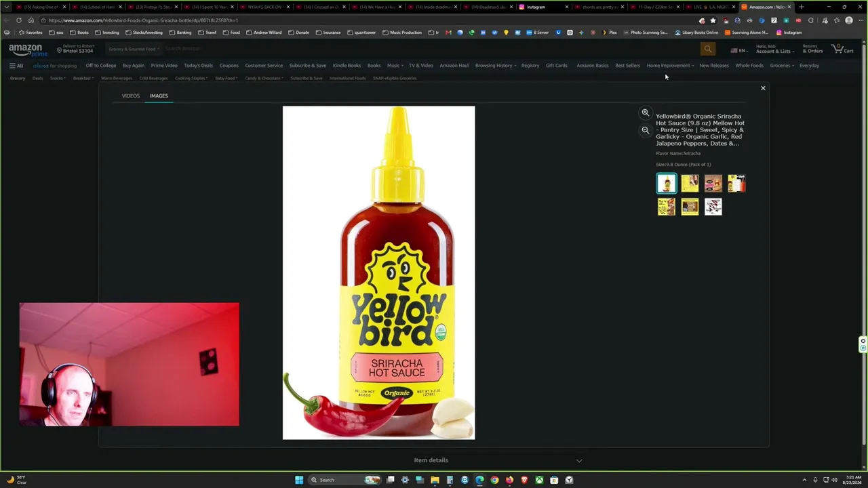Screen dimensions: 868x488
Task: Open Google Chrome from the taskbar
Action: click(x=494, y=480)
